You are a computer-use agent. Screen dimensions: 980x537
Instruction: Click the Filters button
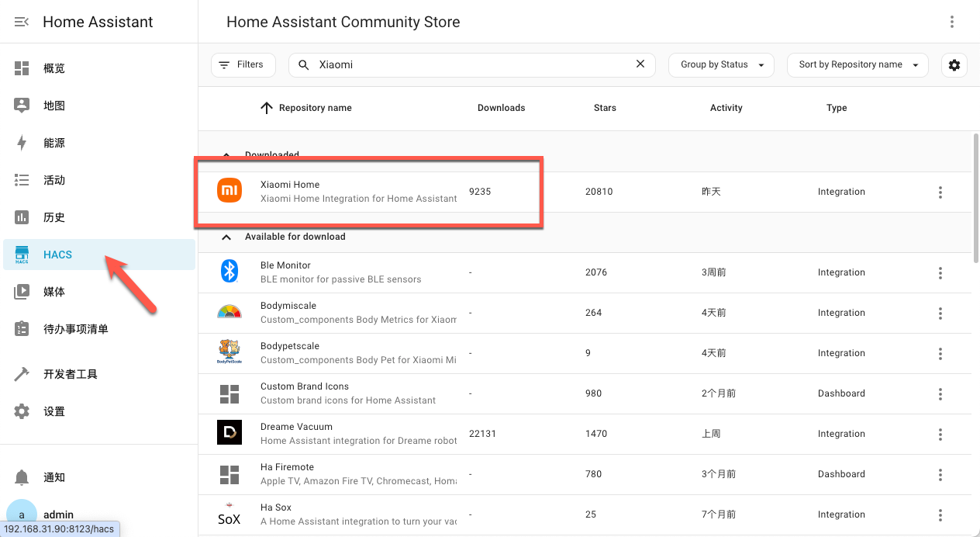[243, 64]
